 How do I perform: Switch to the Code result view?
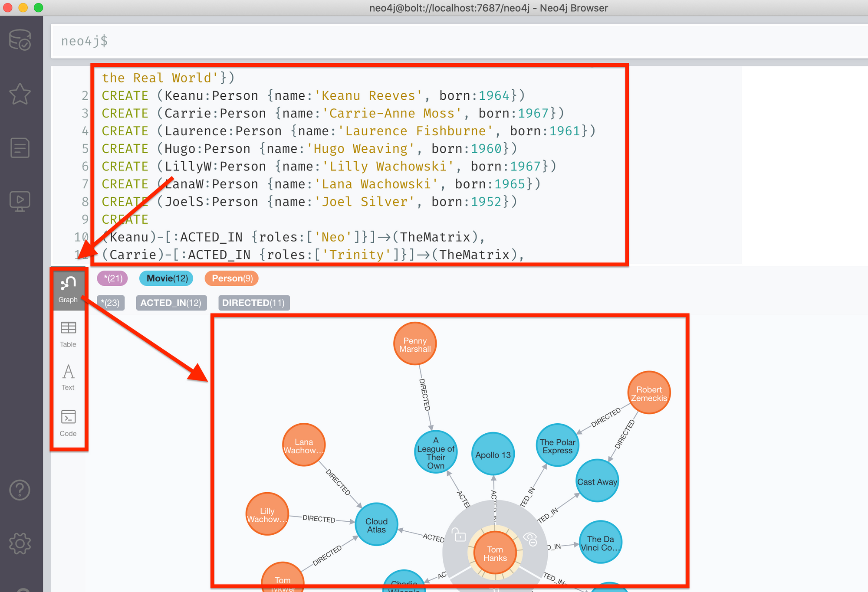[x=68, y=423]
